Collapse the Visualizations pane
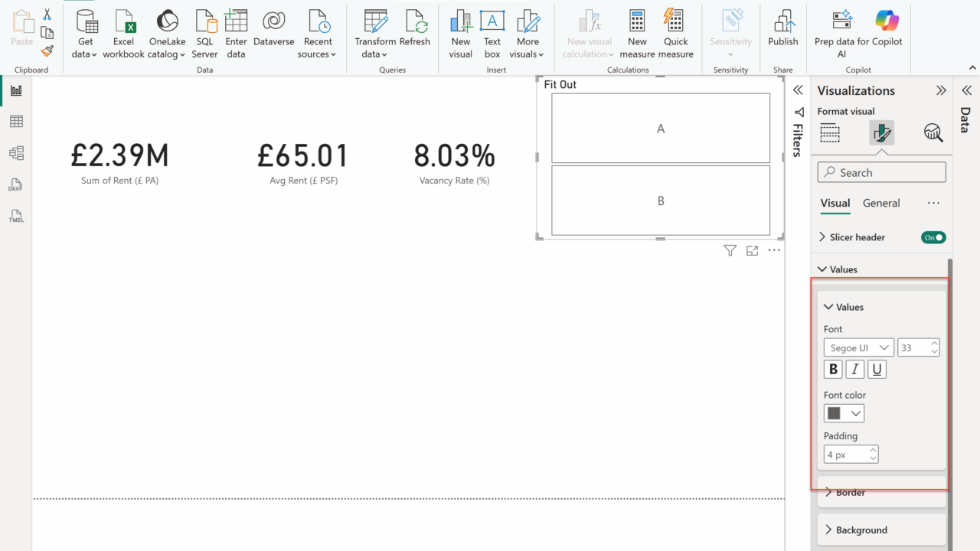980x551 pixels. click(941, 90)
